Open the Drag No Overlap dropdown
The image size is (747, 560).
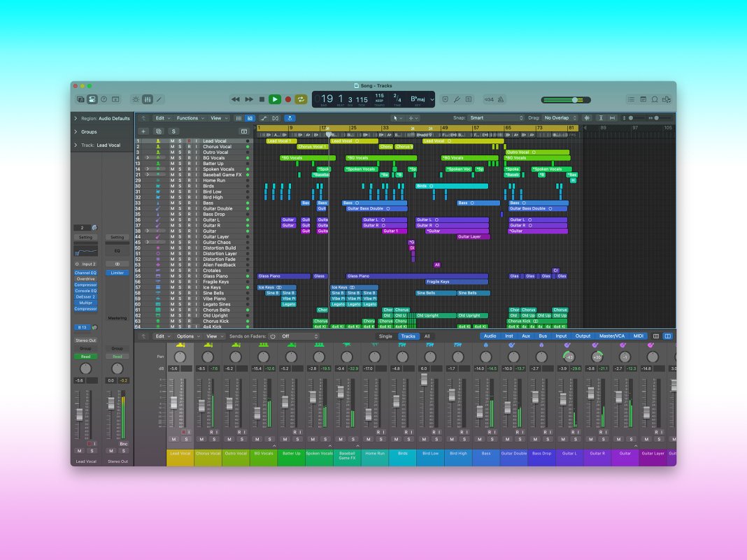pos(558,117)
